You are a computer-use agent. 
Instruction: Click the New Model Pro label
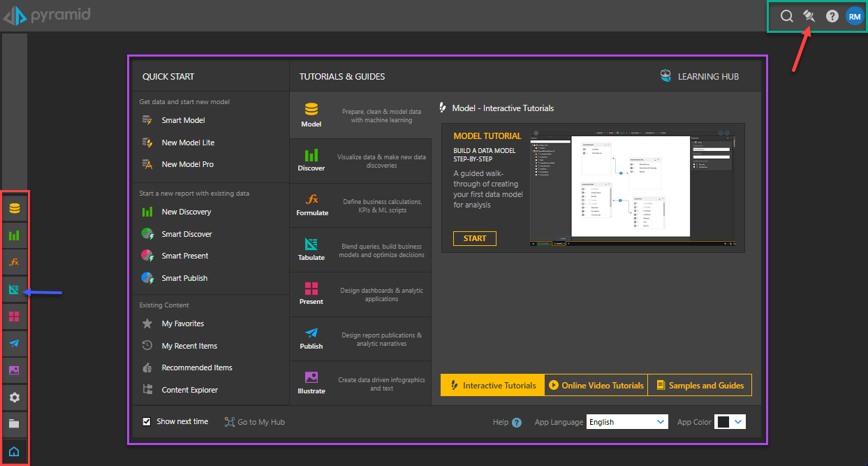[188, 164]
